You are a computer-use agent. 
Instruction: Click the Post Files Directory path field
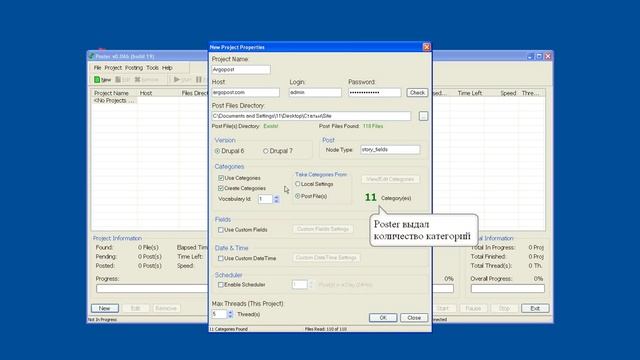[311, 116]
